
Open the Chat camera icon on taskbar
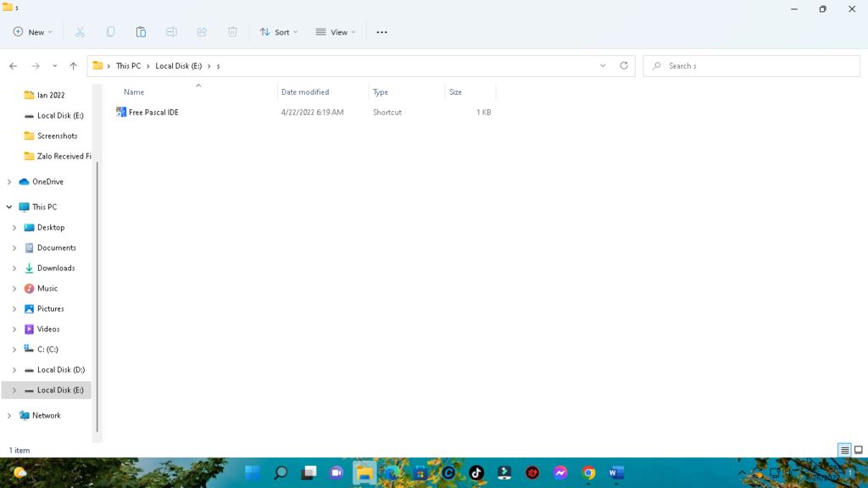pos(337,473)
